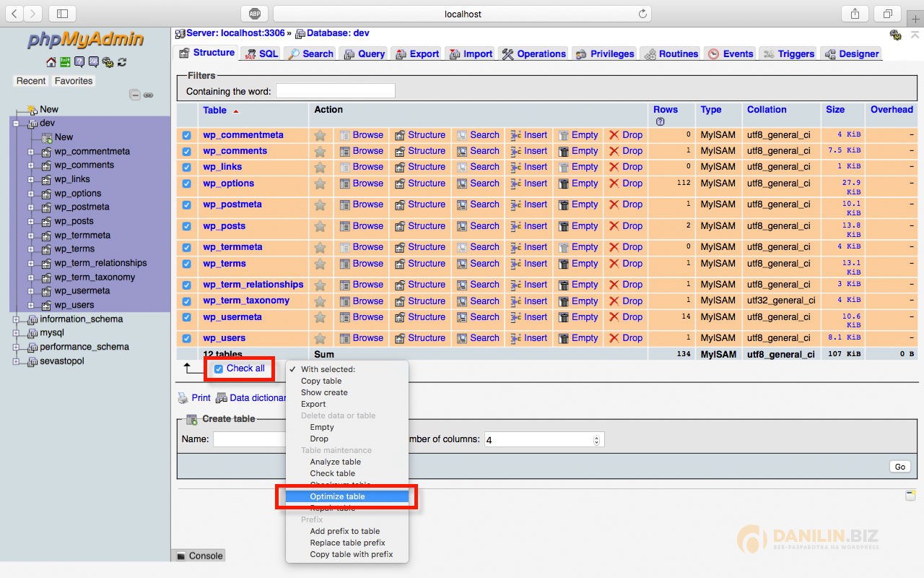Open the SQL query window icon in sidebar
Image resolution: width=924 pixels, height=578 pixels.
pyautogui.click(x=93, y=62)
